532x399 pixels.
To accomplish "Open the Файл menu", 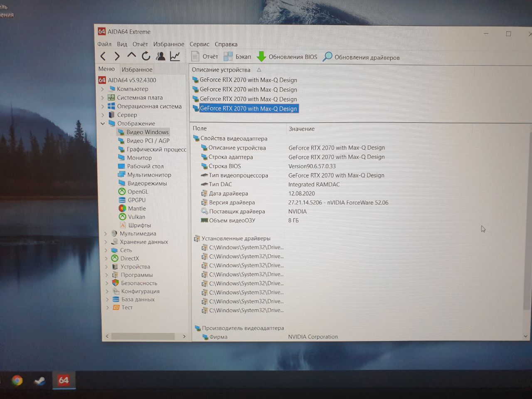I will tap(104, 44).
